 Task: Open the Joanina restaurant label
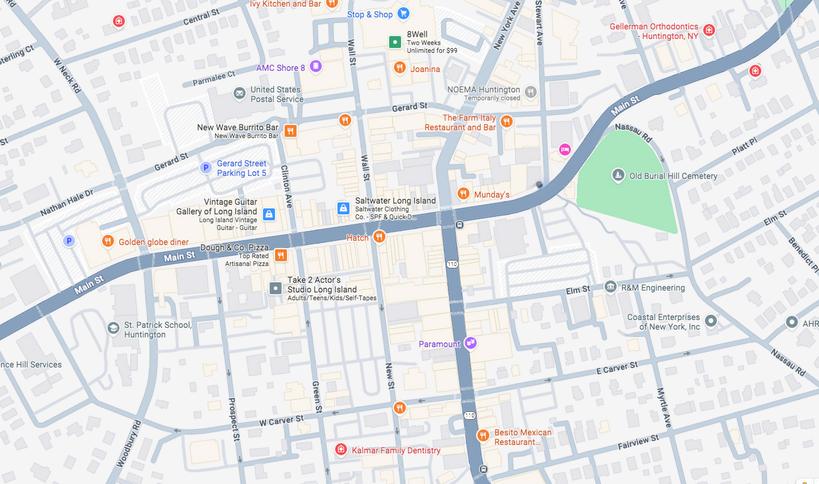point(425,69)
